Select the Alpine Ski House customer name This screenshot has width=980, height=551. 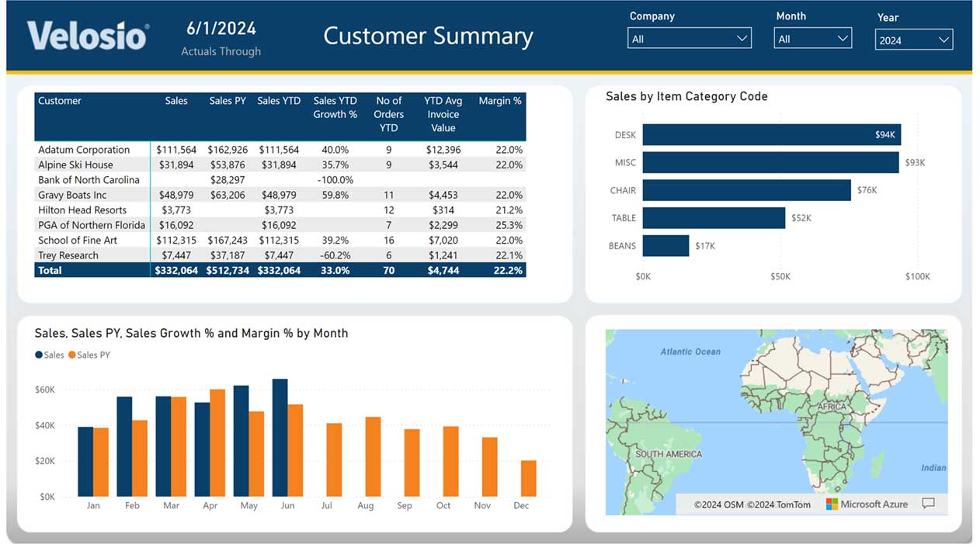[x=75, y=165]
